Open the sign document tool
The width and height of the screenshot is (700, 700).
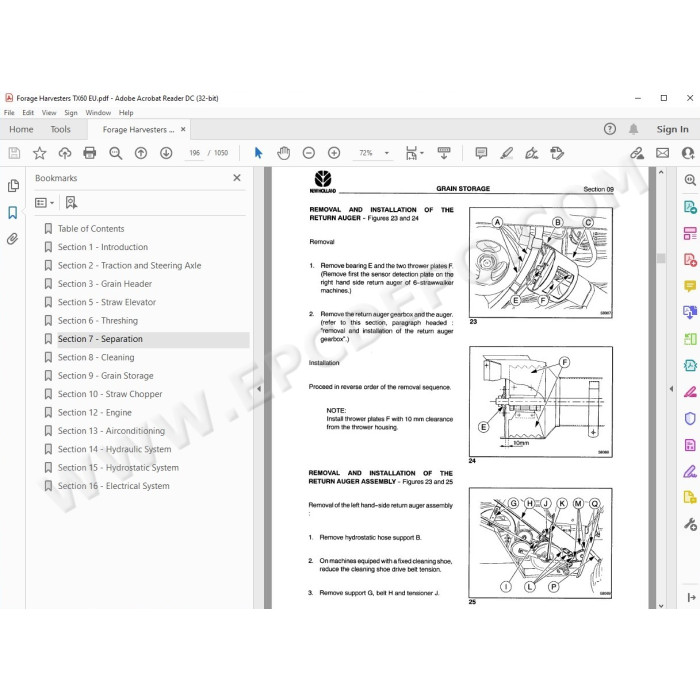531,153
